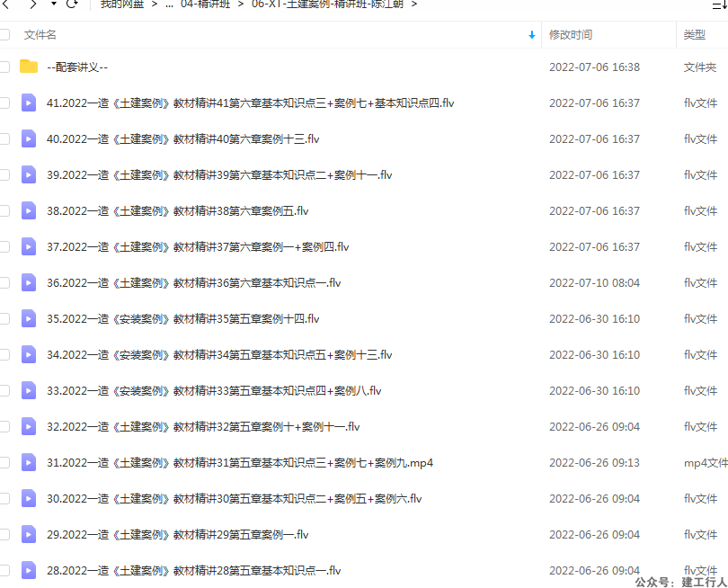The height and width of the screenshot is (588, 728).
Task: Select file 32 教材精讲32第五章案例十+案例十一
Action: tap(203, 427)
